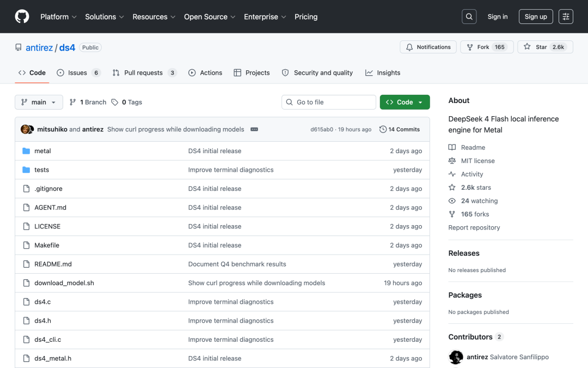The width and height of the screenshot is (588, 368).
Task: Click the tests folder icon
Action: point(26,170)
